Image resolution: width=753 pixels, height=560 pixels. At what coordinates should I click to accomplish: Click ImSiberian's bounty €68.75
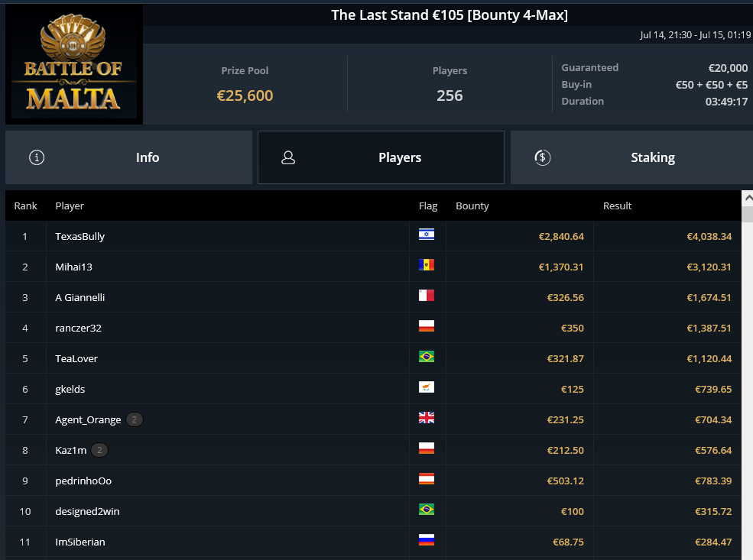click(x=568, y=542)
